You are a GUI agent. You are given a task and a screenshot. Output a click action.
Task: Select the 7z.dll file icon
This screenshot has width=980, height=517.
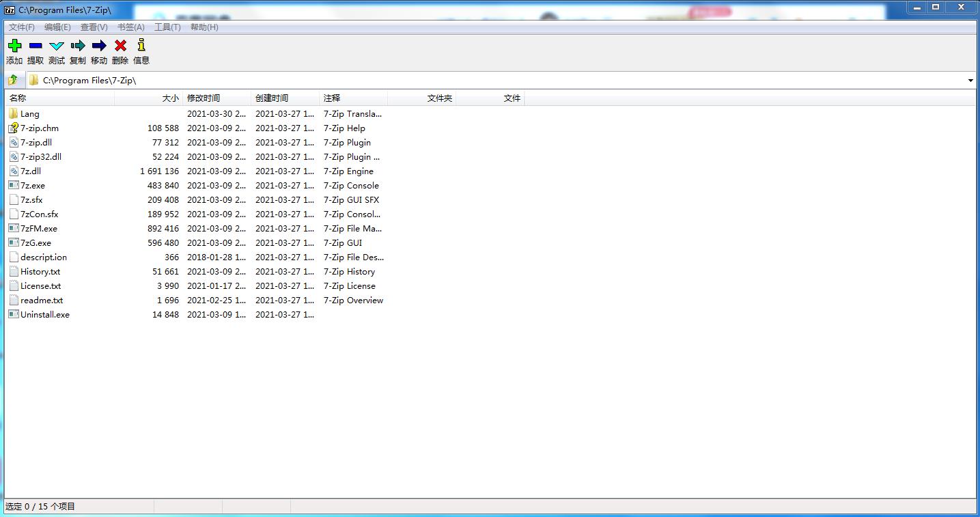tap(14, 171)
